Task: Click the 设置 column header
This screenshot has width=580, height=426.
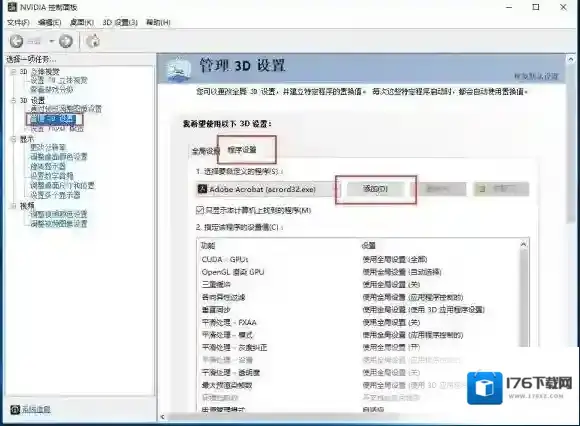Action: tap(369, 245)
